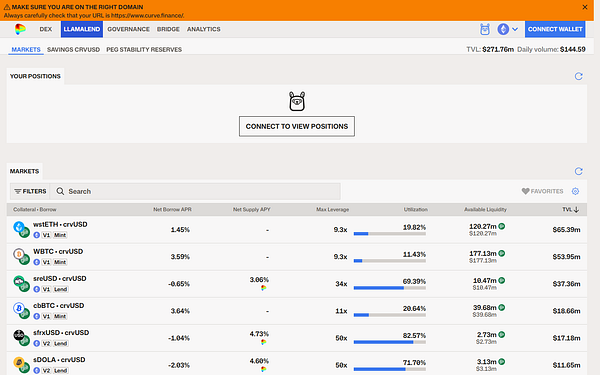Click the sfrxUSD token icon

(x=18, y=335)
